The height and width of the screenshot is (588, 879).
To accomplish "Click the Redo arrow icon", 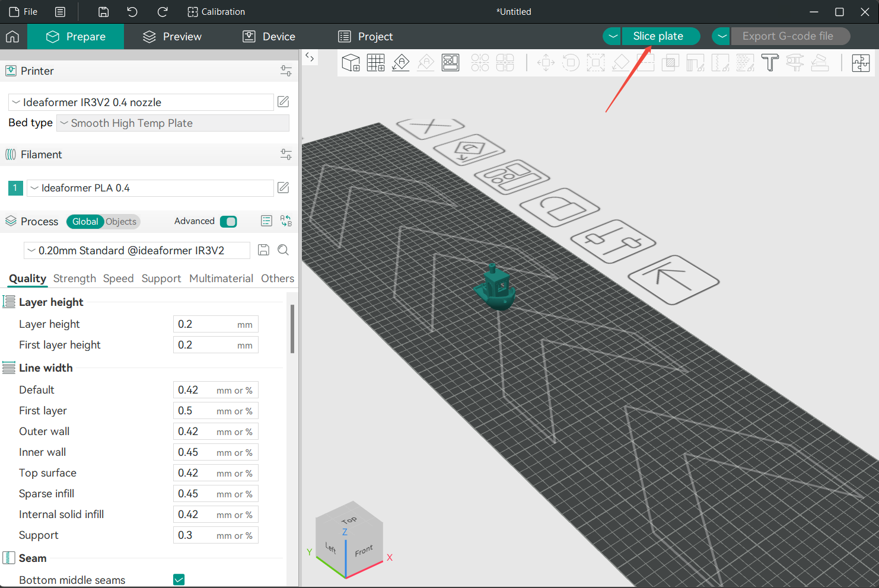I will [x=162, y=12].
